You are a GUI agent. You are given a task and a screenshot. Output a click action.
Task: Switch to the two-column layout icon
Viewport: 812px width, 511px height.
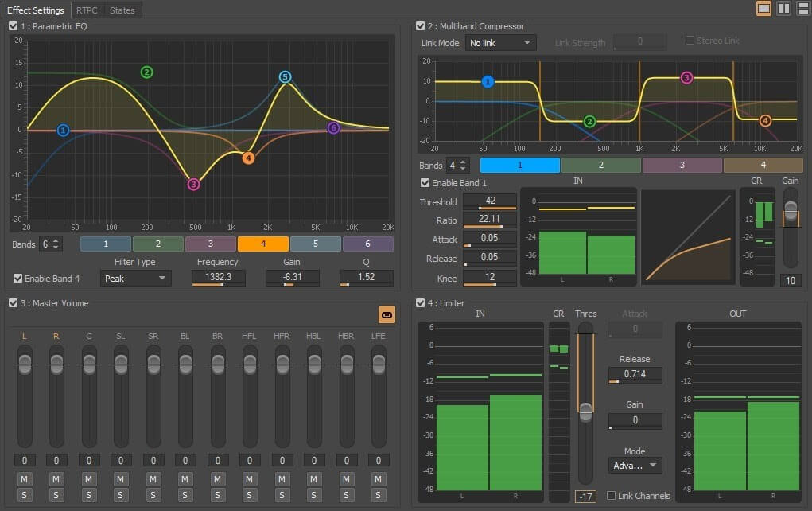tap(783, 8)
